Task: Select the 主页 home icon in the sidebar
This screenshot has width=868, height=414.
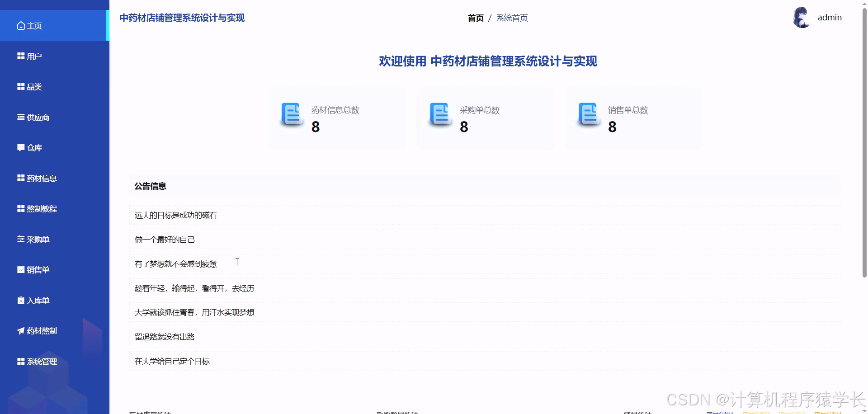Action: click(20, 26)
